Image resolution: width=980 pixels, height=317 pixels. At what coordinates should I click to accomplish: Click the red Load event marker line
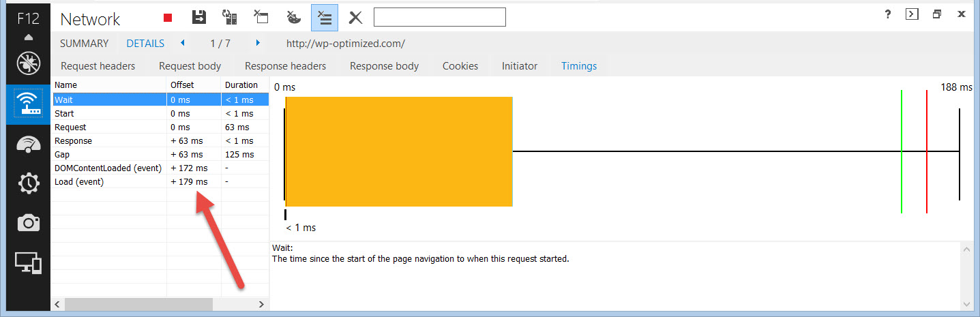927,151
